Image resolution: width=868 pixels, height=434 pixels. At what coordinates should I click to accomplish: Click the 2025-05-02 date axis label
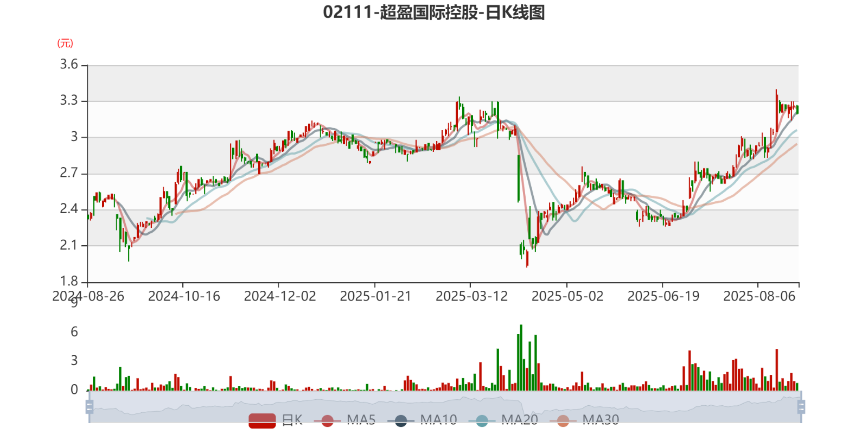[x=567, y=296]
